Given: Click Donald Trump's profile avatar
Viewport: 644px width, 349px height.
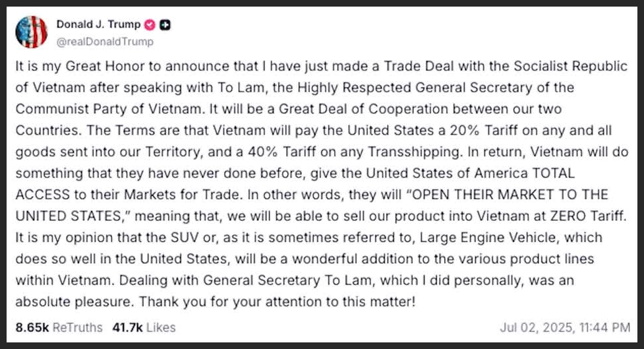Looking at the screenshot, I should (31, 32).
